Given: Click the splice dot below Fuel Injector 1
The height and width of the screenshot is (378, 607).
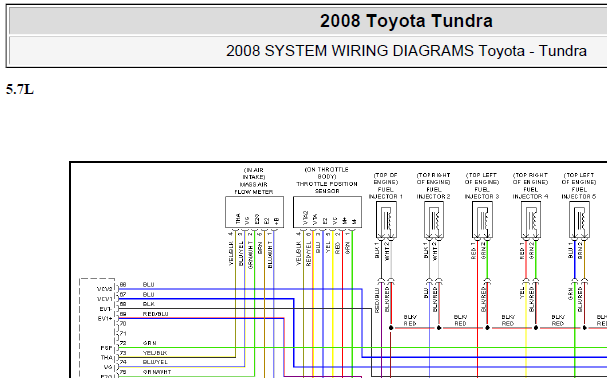Looking at the screenshot, I should [391, 328].
